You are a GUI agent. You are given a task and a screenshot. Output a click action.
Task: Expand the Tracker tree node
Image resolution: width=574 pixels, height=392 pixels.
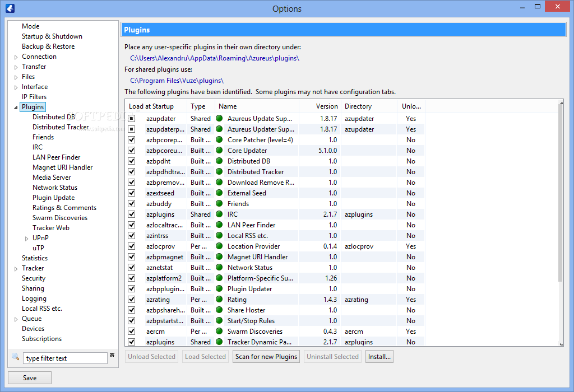click(16, 269)
